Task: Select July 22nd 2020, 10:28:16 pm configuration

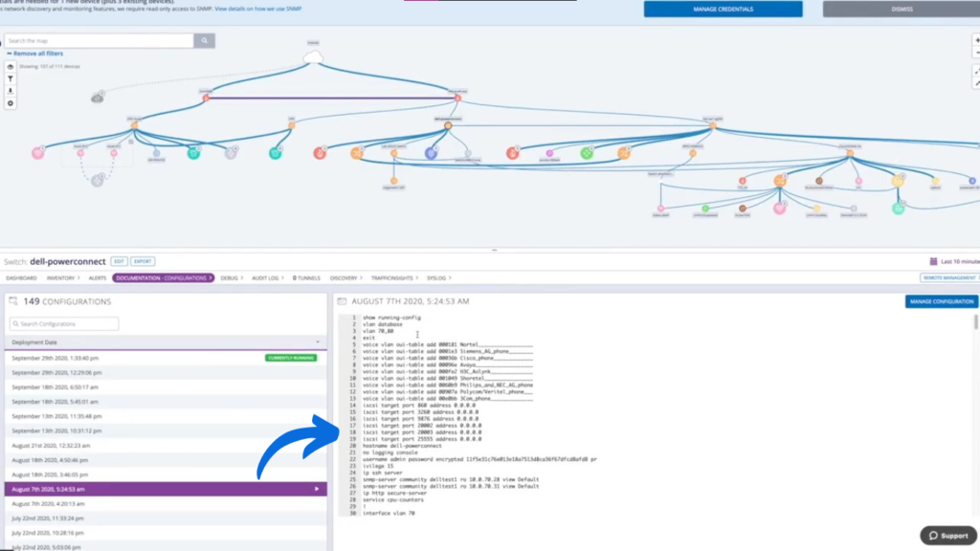Action: (x=166, y=533)
